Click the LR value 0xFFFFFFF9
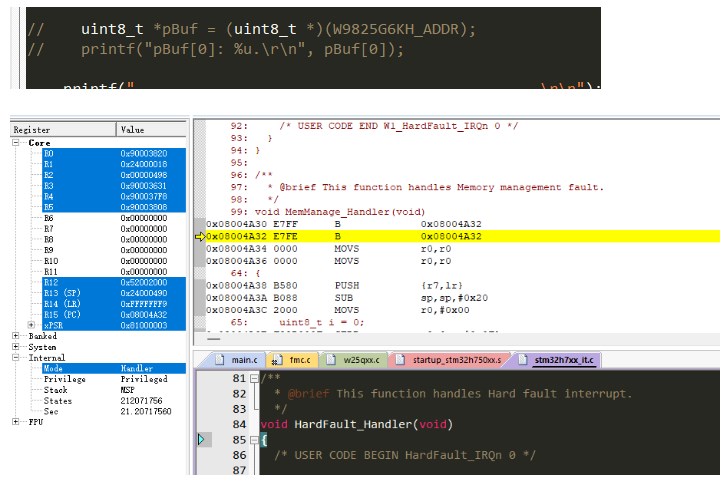The image size is (722, 485). (144, 304)
